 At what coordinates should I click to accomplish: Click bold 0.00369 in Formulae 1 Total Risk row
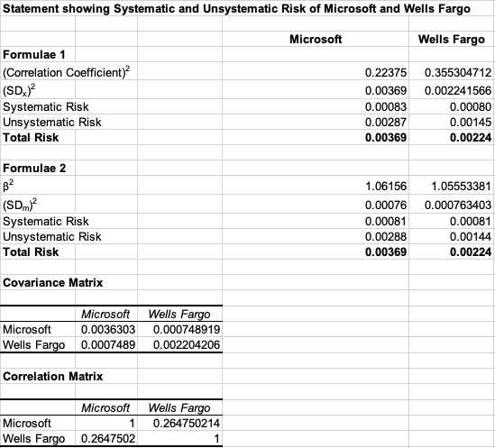[386, 138]
